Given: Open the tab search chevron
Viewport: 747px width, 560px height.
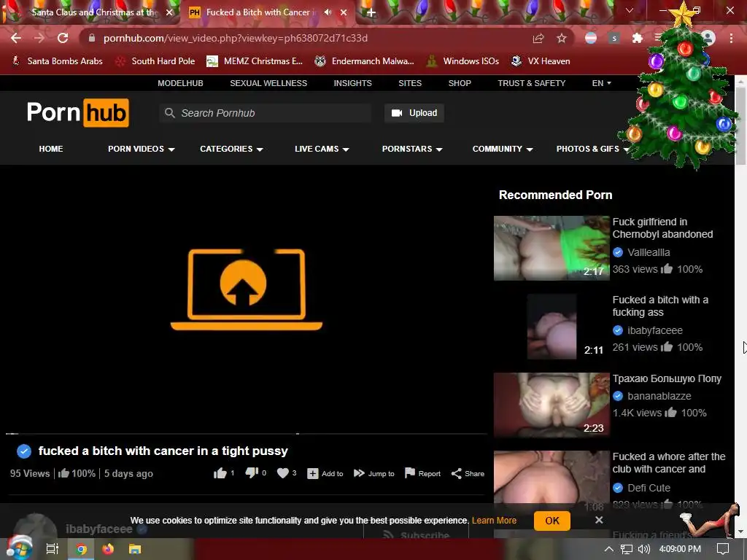Looking at the screenshot, I should click(630, 10).
